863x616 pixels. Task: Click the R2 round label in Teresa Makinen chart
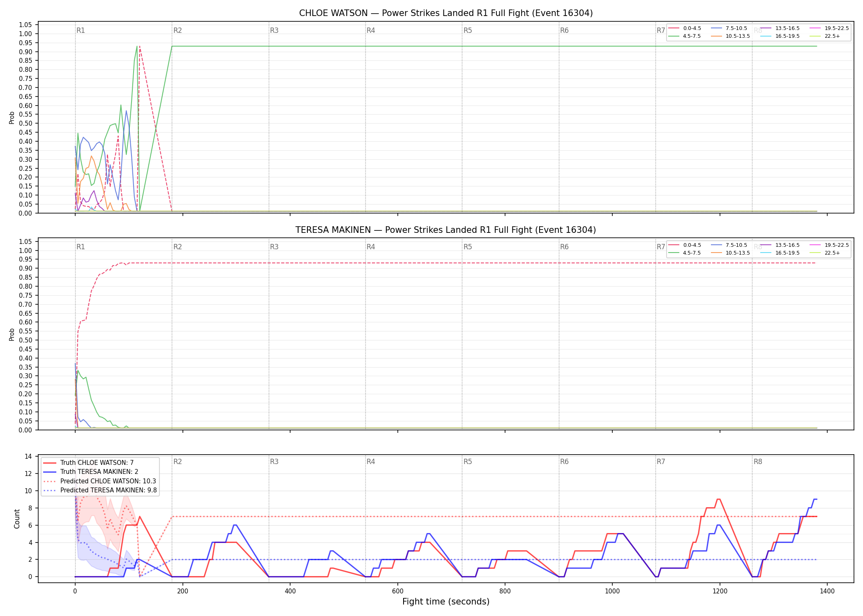click(178, 247)
